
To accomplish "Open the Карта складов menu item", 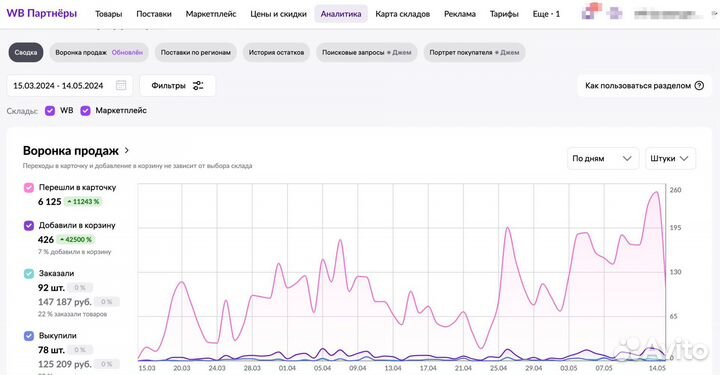I will tap(403, 14).
